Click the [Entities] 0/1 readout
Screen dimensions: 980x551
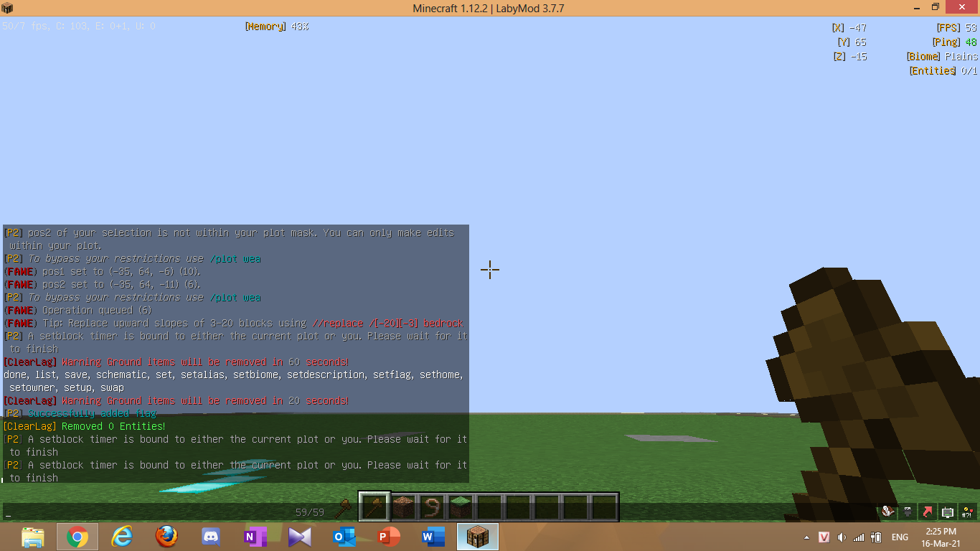coord(943,71)
